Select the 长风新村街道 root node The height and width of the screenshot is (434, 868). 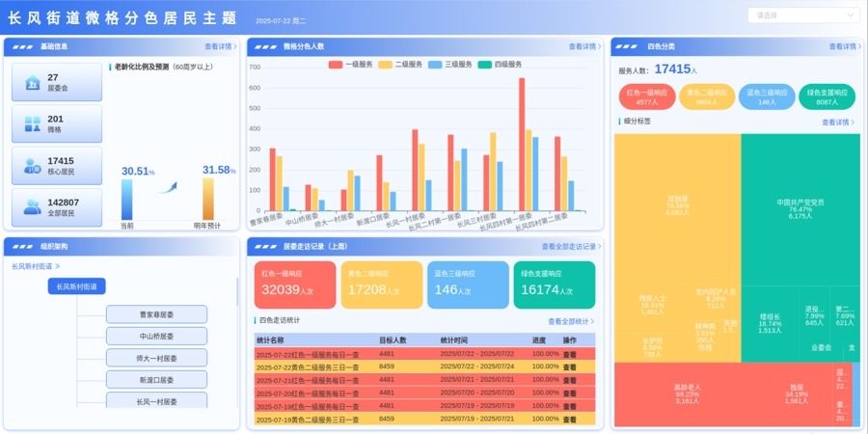click(x=76, y=286)
